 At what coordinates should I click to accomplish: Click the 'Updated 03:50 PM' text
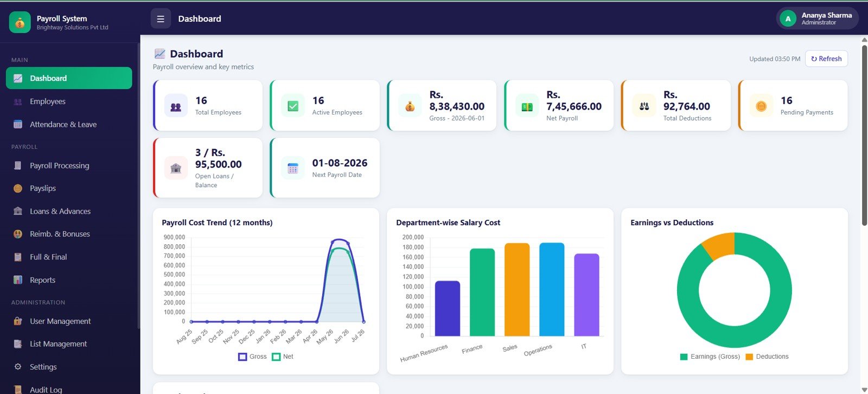pos(775,59)
